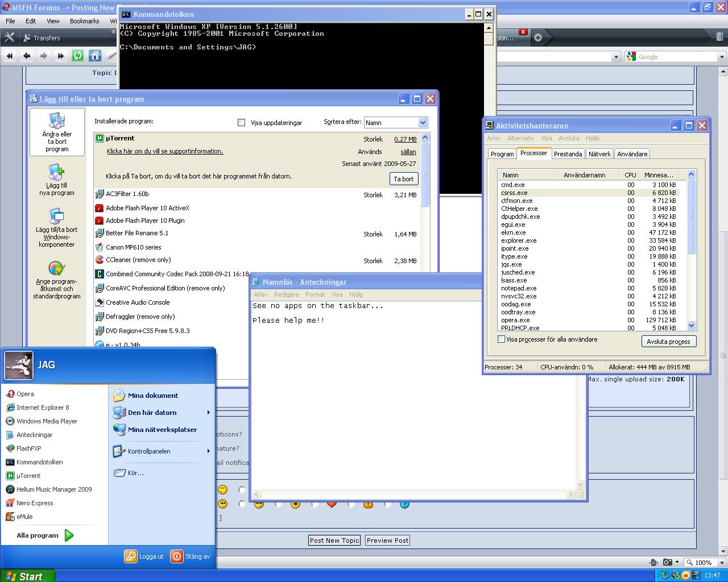Launch Windows Media Player from Start menu
The image size is (728, 582).
coord(42,421)
